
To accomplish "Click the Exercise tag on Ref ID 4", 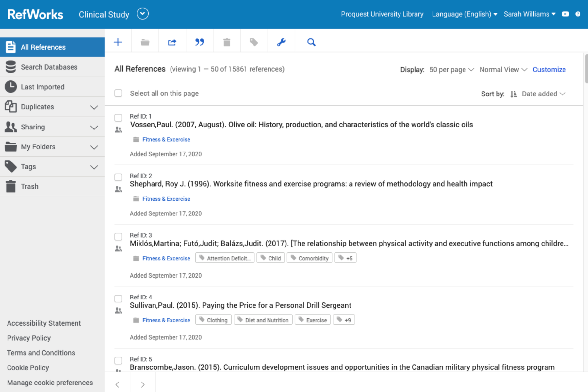I will click(313, 320).
